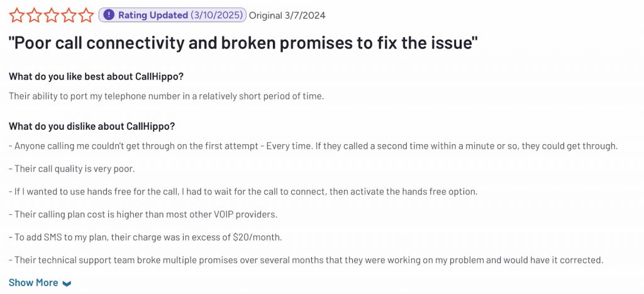This screenshot has width=644, height=294.
Task: Click the exclamation icon in Rating Updated badge
Action: 109,15
